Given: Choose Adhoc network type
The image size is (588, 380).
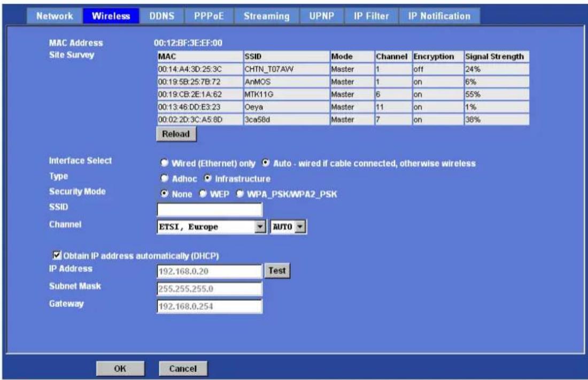Looking at the screenshot, I should pos(164,178).
